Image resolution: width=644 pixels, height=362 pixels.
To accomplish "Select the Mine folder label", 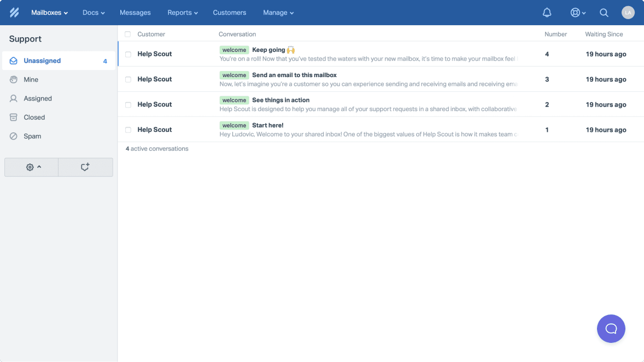I will [31, 80].
